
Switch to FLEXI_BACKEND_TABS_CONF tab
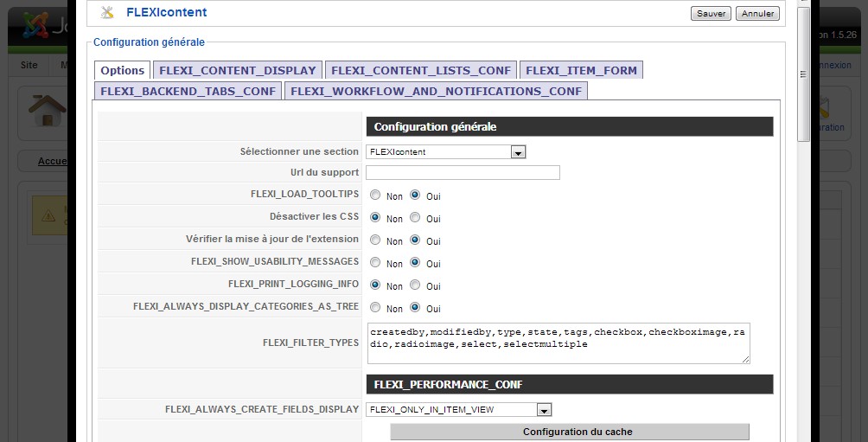188,91
